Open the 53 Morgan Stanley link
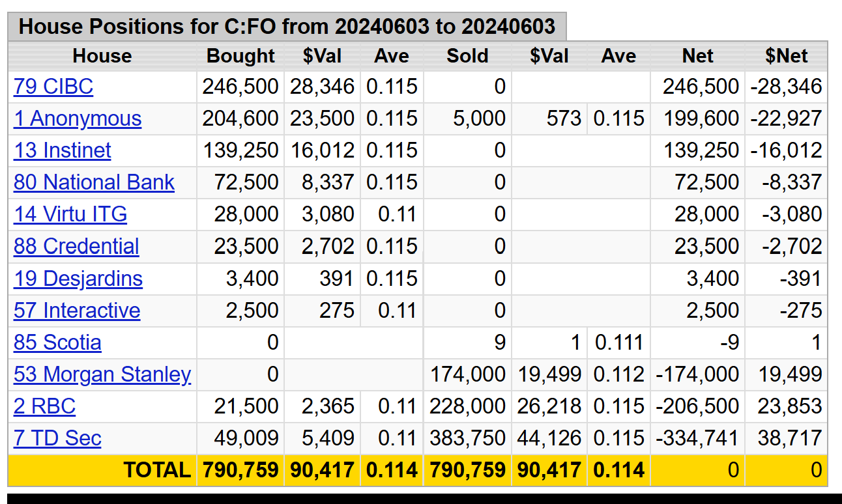The image size is (842, 504). (x=102, y=374)
